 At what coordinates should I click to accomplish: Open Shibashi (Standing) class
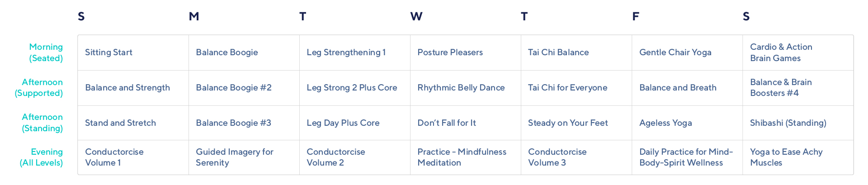pos(788,123)
